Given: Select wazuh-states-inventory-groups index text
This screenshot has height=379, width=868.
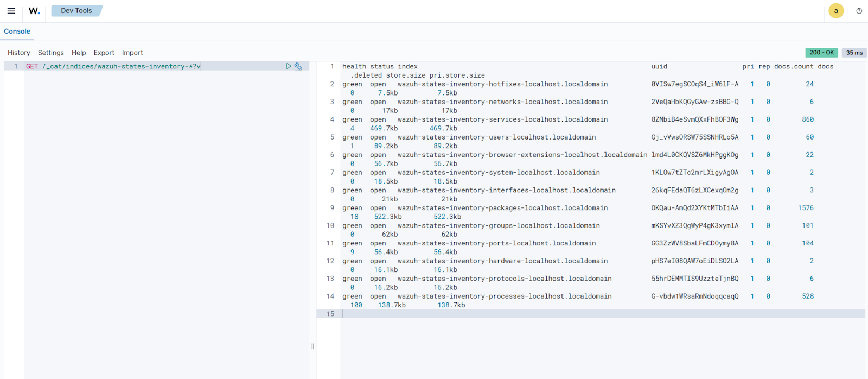Looking at the screenshot, I should pyautogui.click(x=499, y=225).
